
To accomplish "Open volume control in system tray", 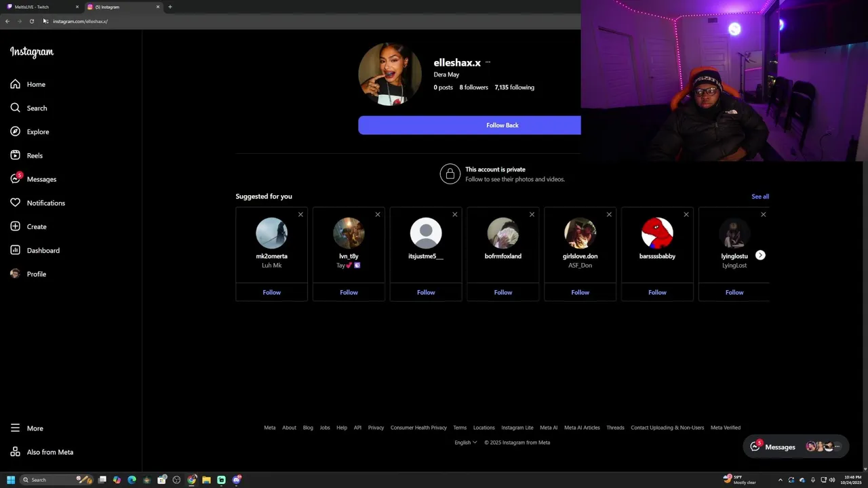I will click(833, 480).
